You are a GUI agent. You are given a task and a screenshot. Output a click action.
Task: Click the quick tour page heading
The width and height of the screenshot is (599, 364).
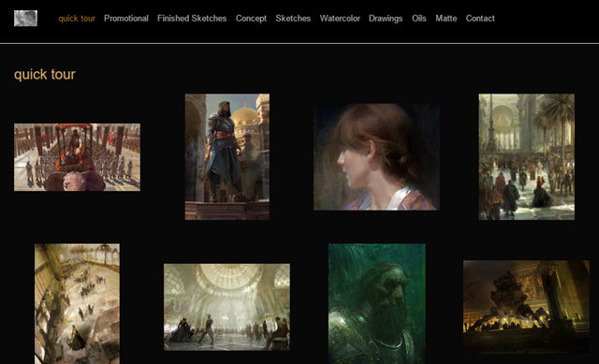tap(45, 75)
